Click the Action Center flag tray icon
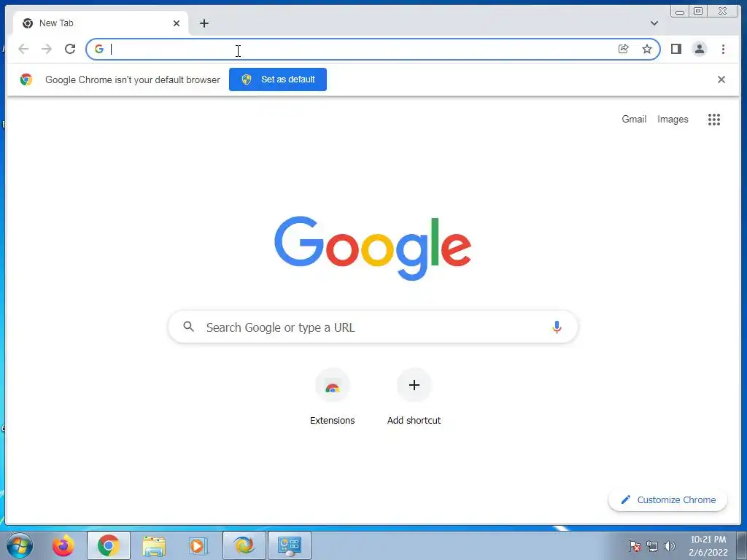The width and height of the screenshot is (747, 560). 634,545
